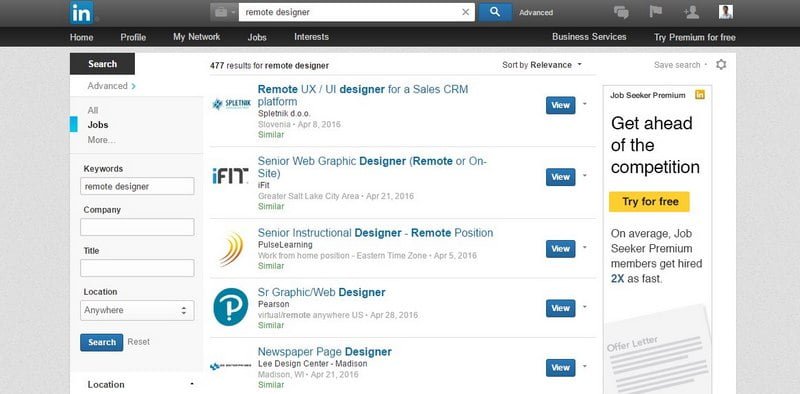Viewport: 800px width, 394px height.
Task: Click the add connections person icon
Action: click(x=691, y=12)
